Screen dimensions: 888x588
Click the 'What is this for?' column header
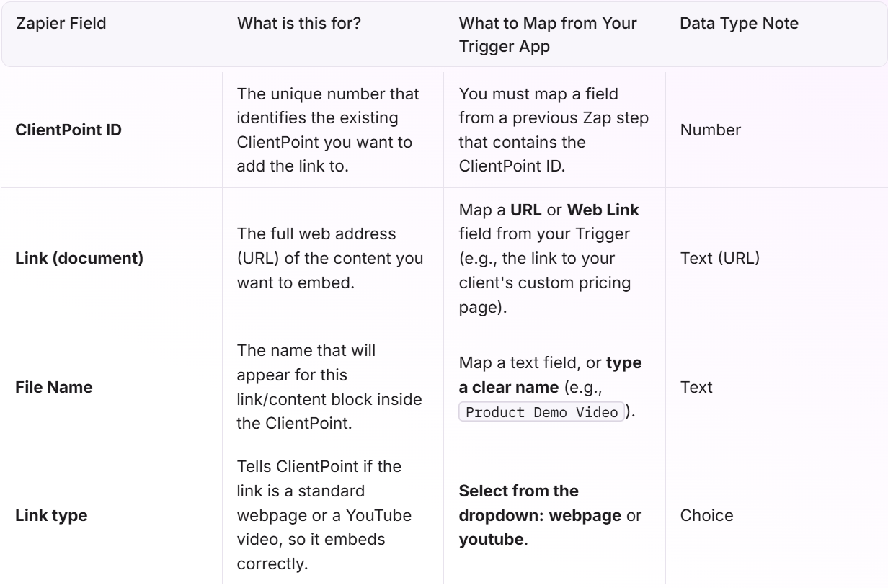pyautogui.click(x=299, y=23)
